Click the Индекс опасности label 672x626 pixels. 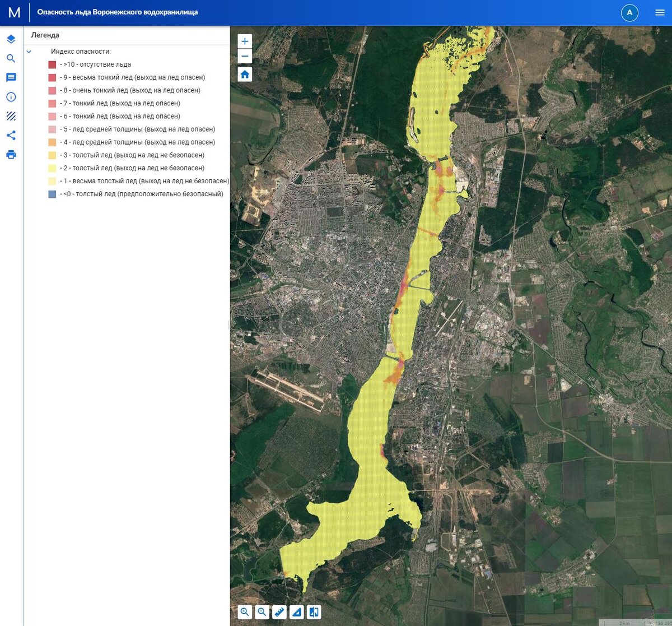(x=81, y=52)
